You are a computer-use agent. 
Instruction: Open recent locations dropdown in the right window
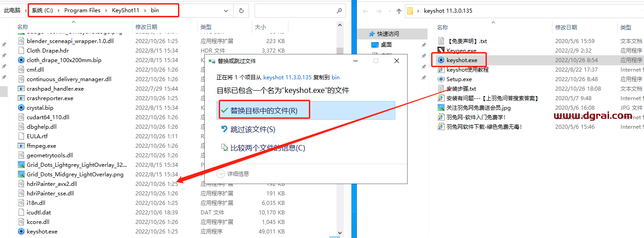tap(389, 11)
